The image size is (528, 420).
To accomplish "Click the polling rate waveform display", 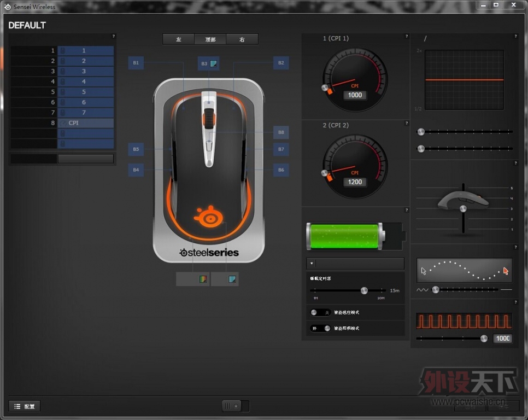I will point(465,321).
